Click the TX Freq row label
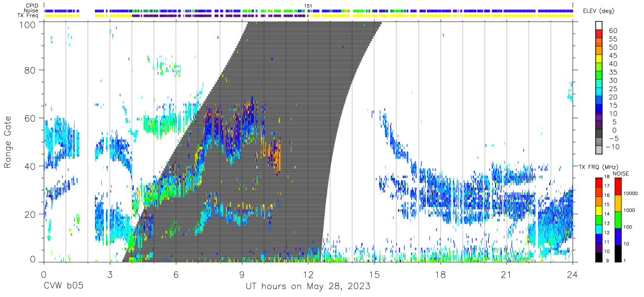Viewport: 644px width, 297px height. [28, 16]
